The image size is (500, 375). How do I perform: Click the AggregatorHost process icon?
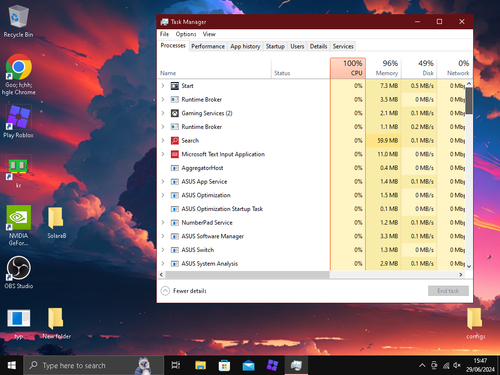click(x=175, y=168)
